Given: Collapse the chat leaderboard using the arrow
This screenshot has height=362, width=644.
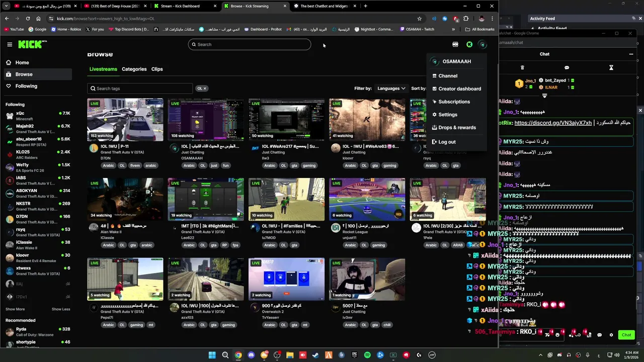Looking at the screenshot, I should tap(545, 96).
